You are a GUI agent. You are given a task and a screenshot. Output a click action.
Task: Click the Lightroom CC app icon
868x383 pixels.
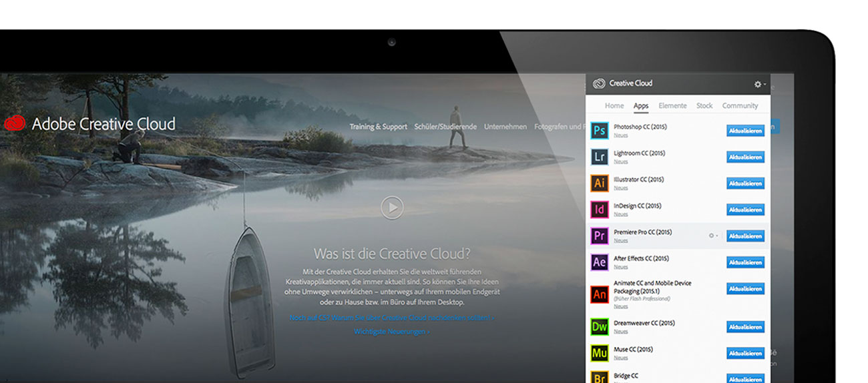pyautogui.click(x=599, y=157)
